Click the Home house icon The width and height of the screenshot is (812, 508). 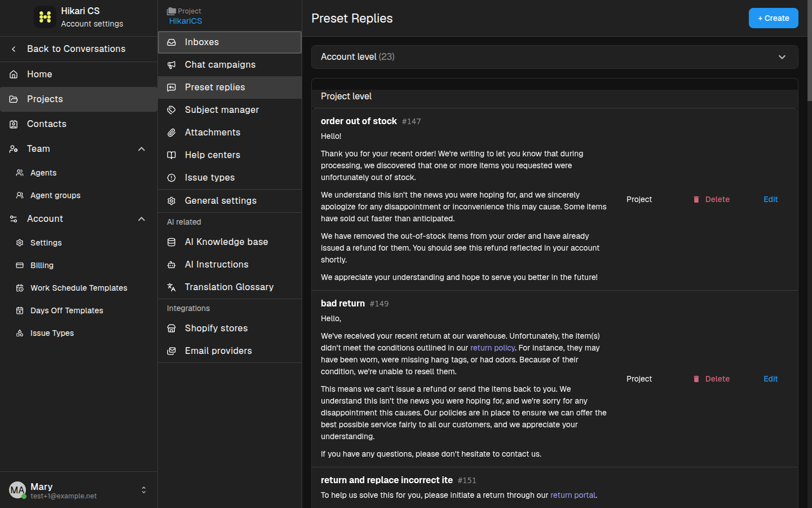point(14,75)
